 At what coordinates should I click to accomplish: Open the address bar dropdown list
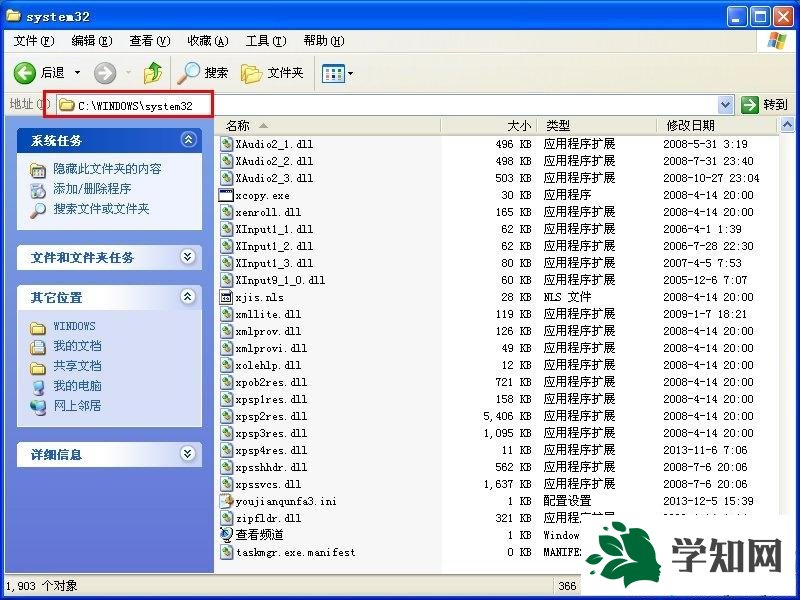pos(726,103)
